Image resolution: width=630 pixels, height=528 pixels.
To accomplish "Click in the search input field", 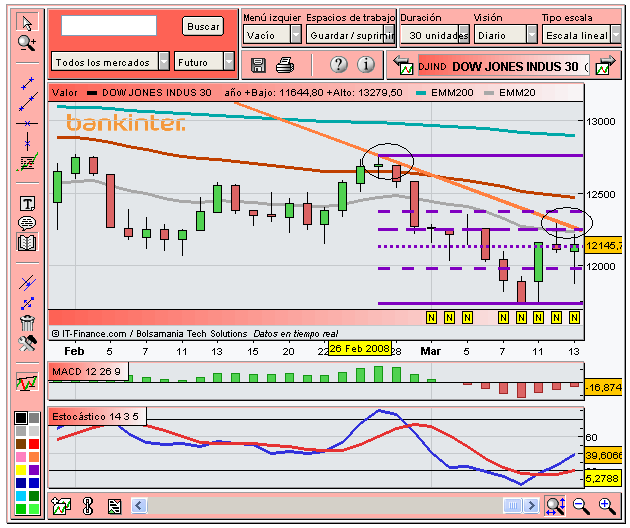I will [x=109, y=26].
